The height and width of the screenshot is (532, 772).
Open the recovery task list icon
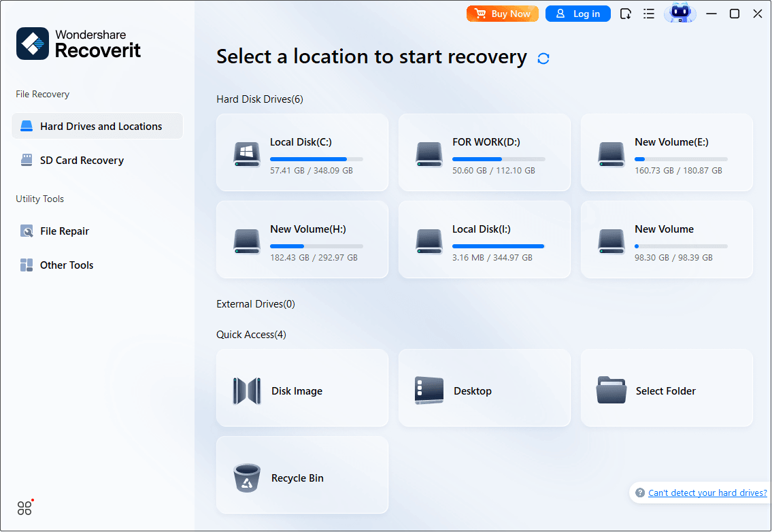pyautogui.click(x=648, y=13)
